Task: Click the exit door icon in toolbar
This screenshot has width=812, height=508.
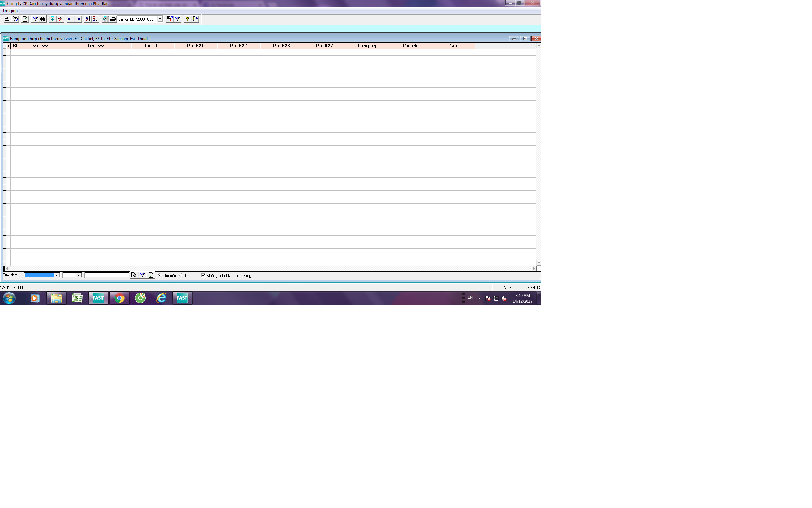Action: (195, 19)
